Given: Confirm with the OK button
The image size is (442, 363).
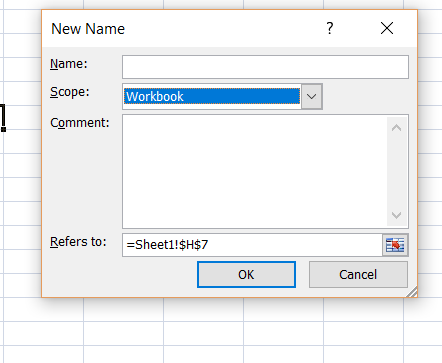Looking at the screenshot, I should pyautogui.click(x=246, y=274).
